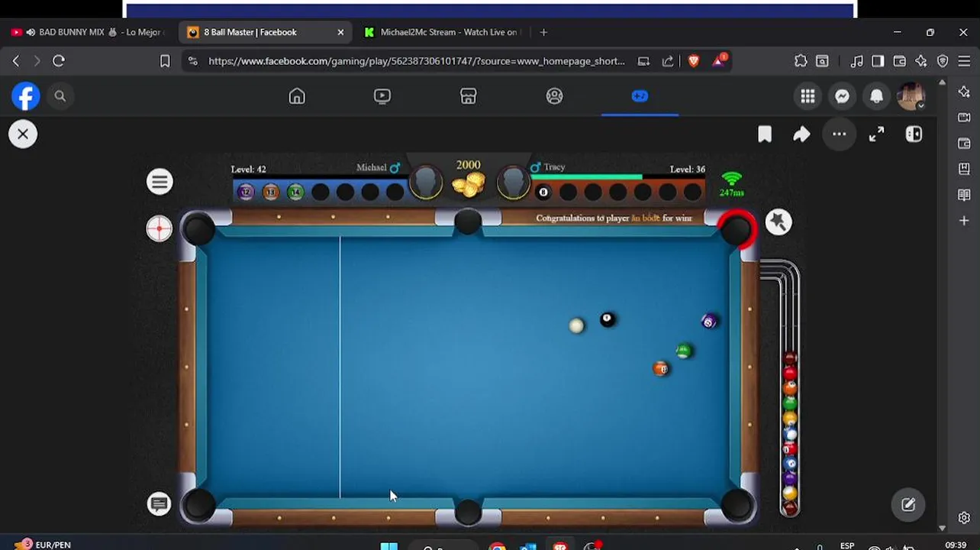The image size is (980, 550).
Task: Go to Facebook Marketplace tab
Action: (469, 96)
